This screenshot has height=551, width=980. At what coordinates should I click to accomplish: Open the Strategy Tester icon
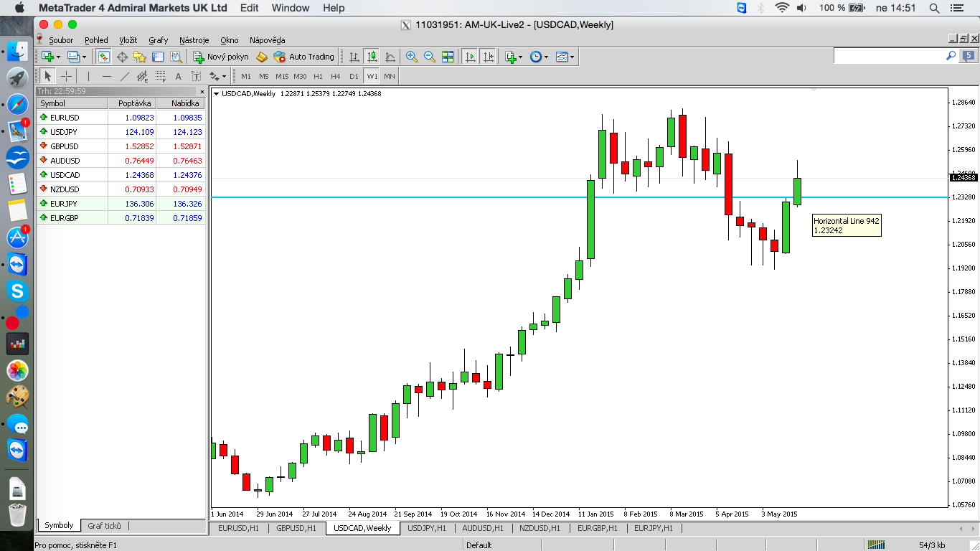coord(176,57)
